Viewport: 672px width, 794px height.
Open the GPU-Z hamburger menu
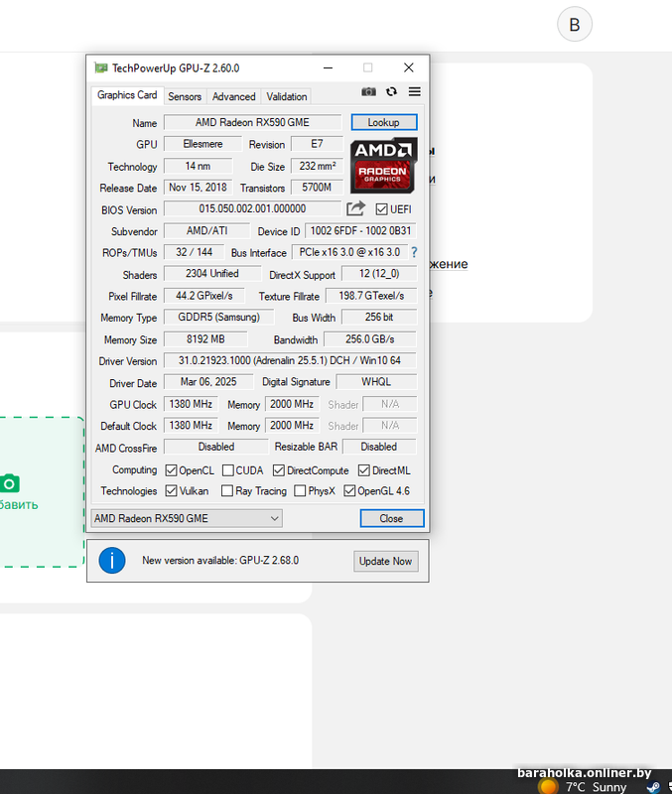coord(415,91)
